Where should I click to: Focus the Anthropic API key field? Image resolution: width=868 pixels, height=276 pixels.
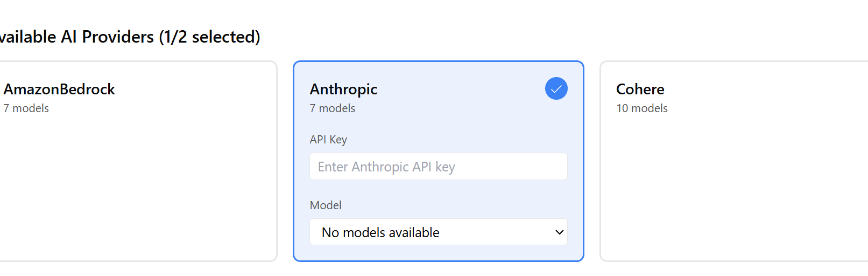[x=438, y=167]
